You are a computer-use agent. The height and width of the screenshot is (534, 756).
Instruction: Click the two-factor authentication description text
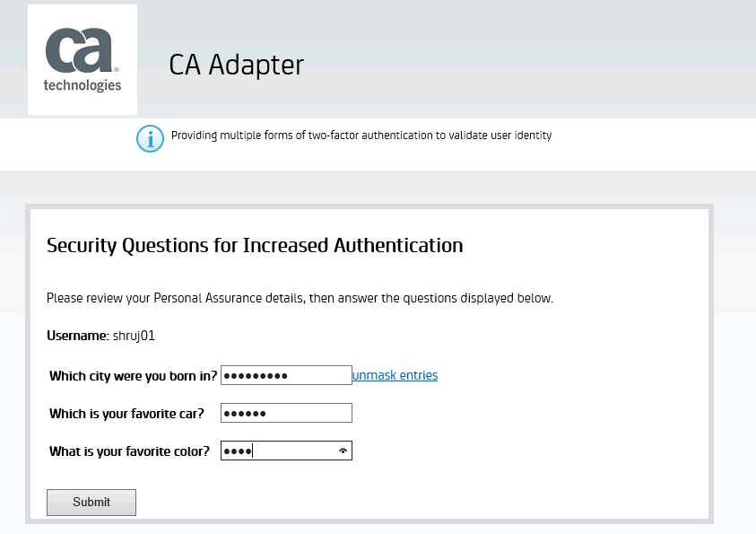(361, 136)
